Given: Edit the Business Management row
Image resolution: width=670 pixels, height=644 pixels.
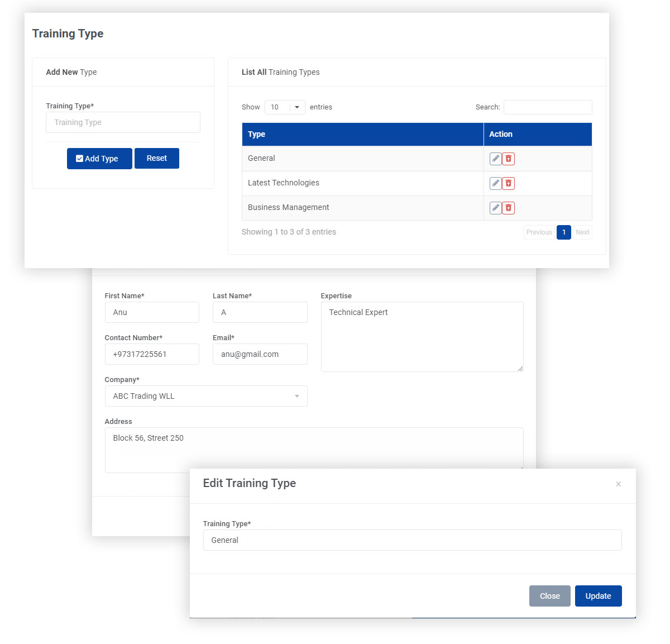Looking at the screenshot, I should [495, 208].
